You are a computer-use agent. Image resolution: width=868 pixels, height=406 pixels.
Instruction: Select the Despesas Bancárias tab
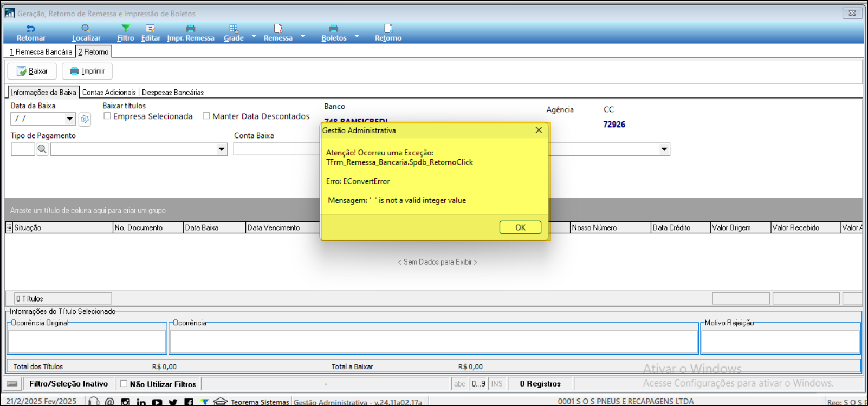coord(173,93)
